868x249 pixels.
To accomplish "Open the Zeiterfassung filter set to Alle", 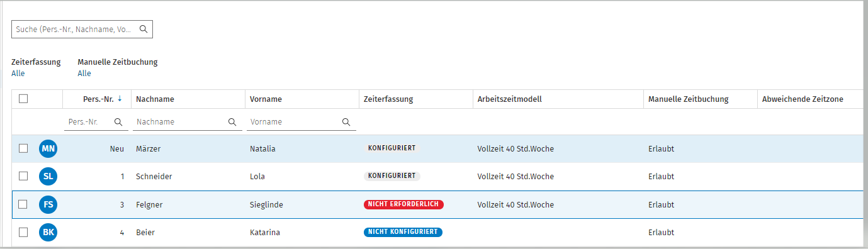I will [18, 74].
